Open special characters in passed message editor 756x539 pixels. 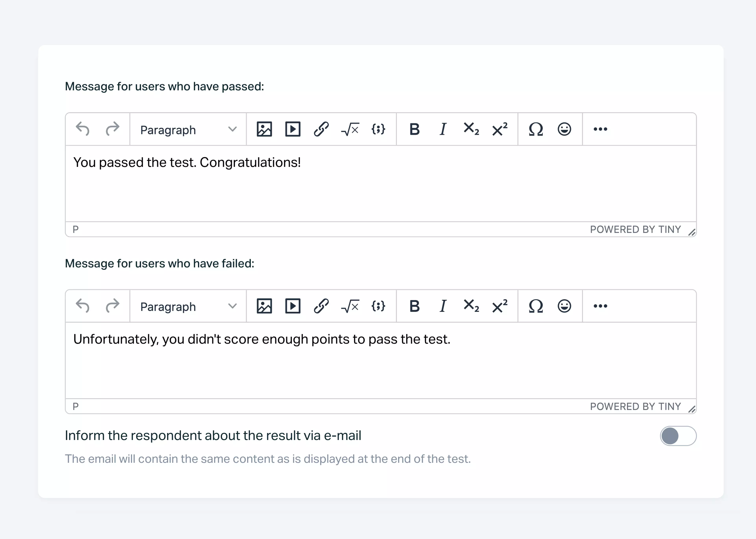[x=536, y=129]
